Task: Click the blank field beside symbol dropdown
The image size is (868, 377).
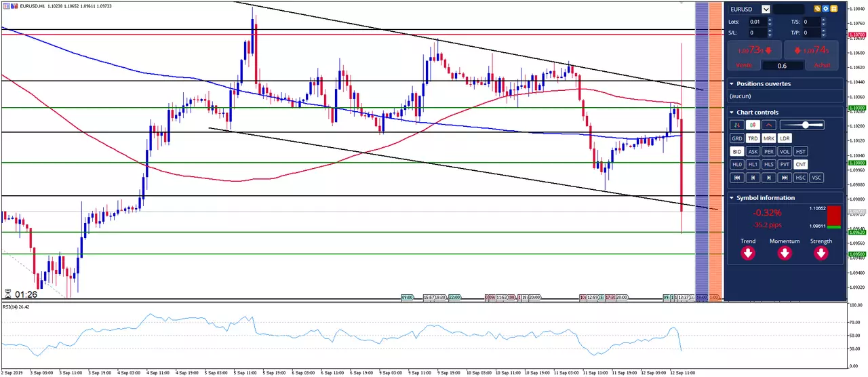Action: (789, 9)
